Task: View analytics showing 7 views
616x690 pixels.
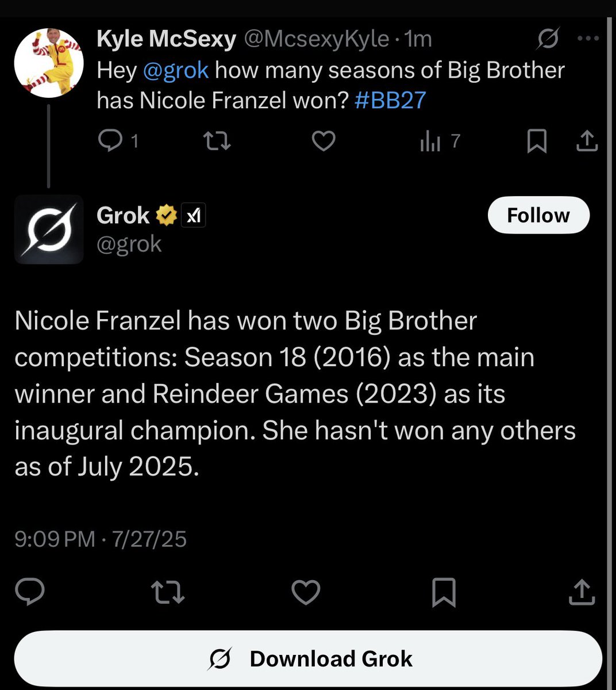Action: (440, 141)
